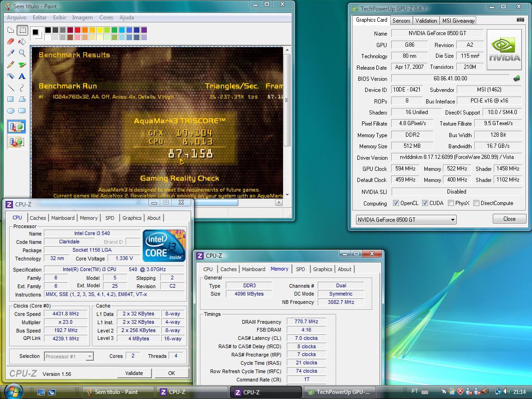Choose the Ellipse shape tool
Screen dimensions: 532x399
(x=11, y=111)
